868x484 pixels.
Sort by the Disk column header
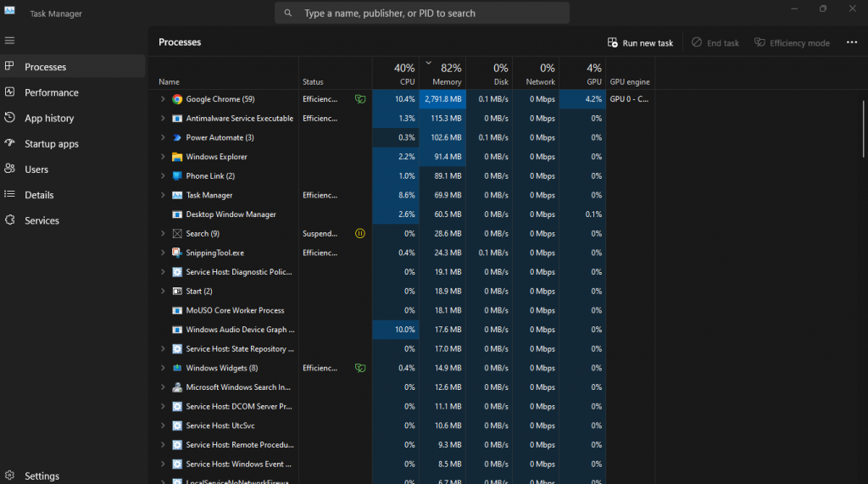coord(489,73)
